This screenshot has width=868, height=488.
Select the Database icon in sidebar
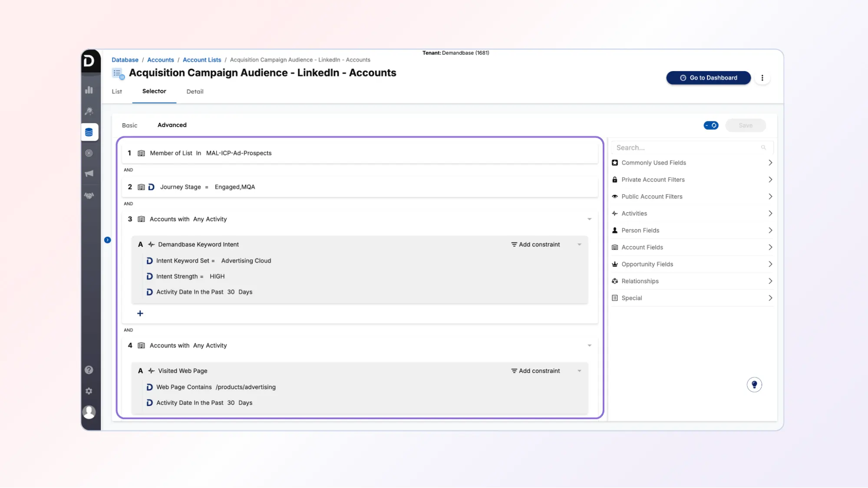(89, 132)
